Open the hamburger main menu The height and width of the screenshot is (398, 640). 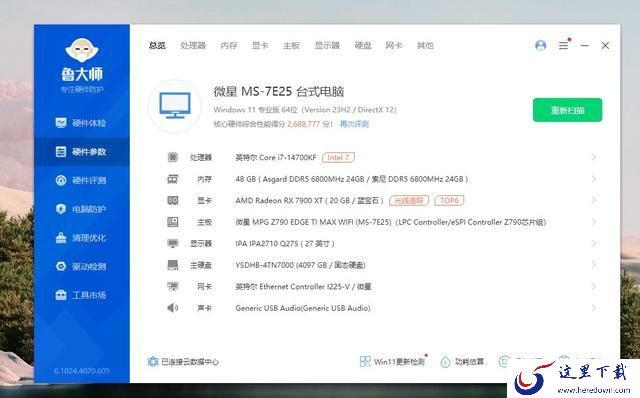click(x=563, y=46)
